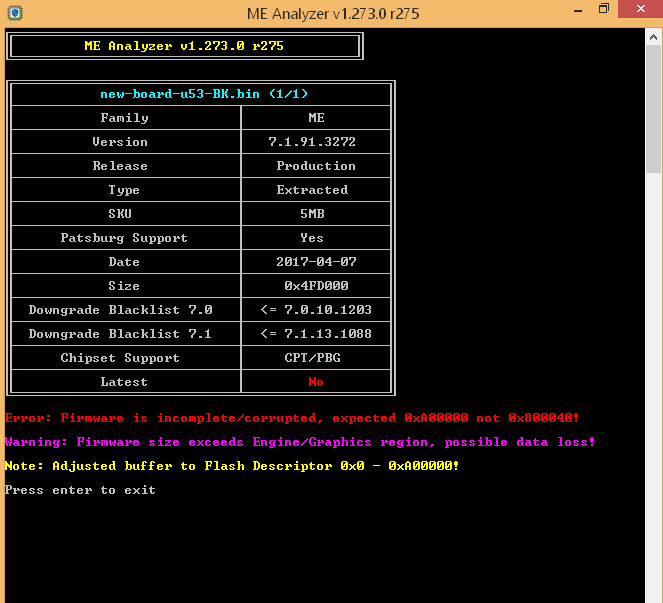Click the red Error firmware incomplete/corrupted line

click(292, 418)
